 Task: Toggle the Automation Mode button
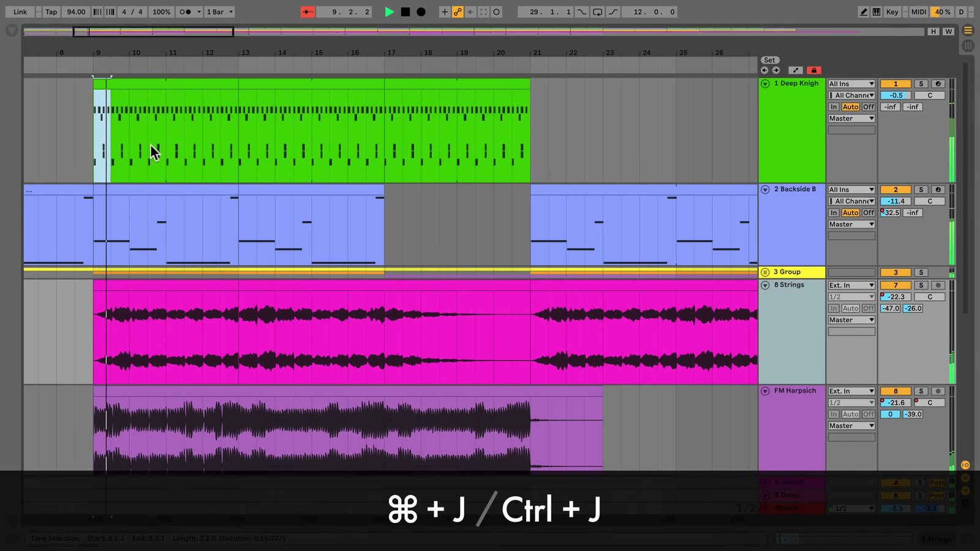pos(795,70)
